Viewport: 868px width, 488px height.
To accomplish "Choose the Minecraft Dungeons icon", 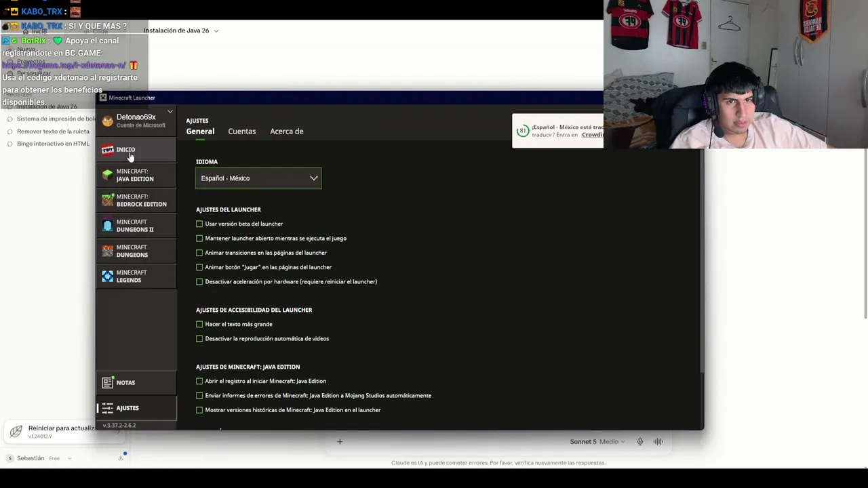I will click(x=108, y=251).
